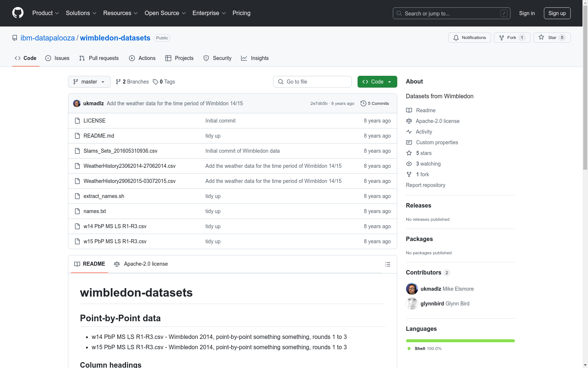Open the LICENSE file
Screen dimensions: 588x368
(94, 121)
